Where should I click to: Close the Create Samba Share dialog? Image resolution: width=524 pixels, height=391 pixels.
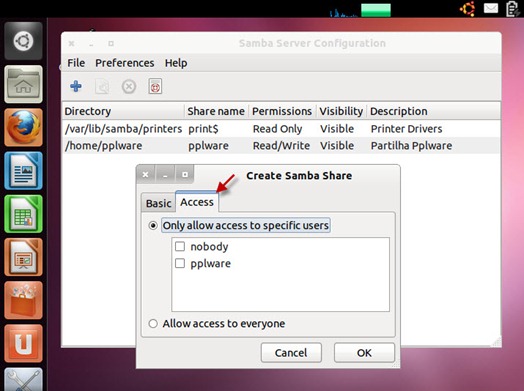[145, 174]
